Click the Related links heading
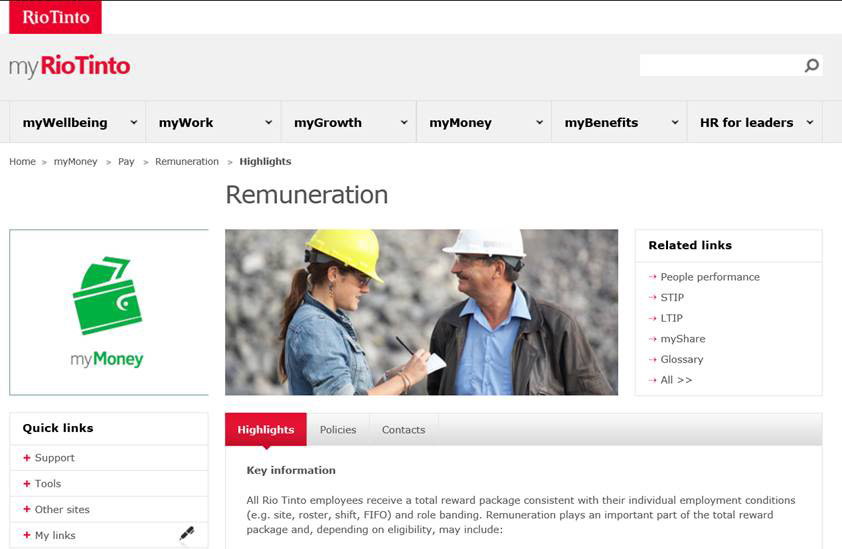The height and width of the screenshot is (549, 842). point(690,245)
